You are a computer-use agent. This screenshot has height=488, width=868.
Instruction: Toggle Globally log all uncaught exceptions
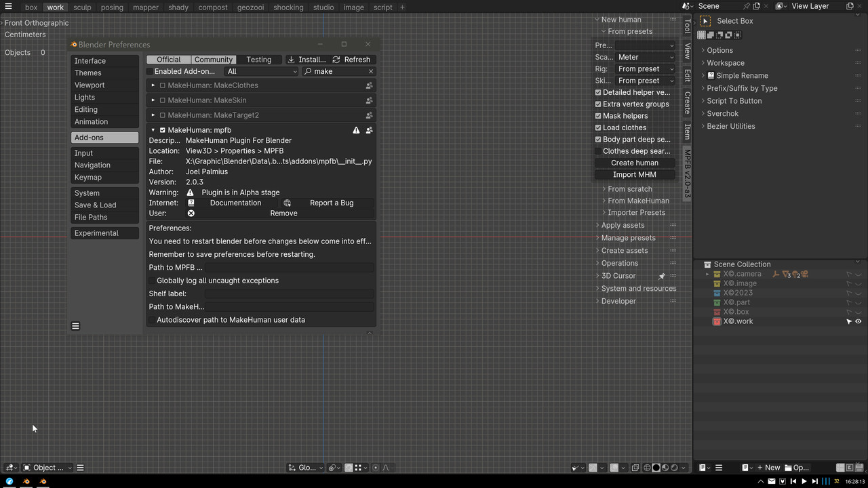point(152,281)
